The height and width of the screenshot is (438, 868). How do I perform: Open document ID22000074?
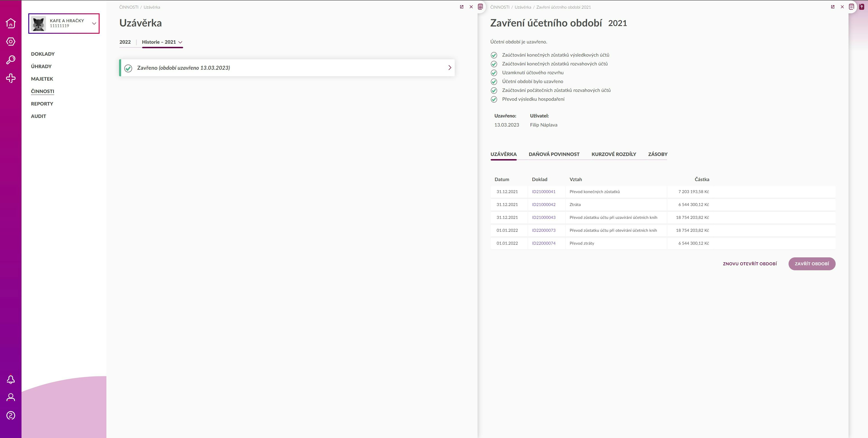coord(543,243)
